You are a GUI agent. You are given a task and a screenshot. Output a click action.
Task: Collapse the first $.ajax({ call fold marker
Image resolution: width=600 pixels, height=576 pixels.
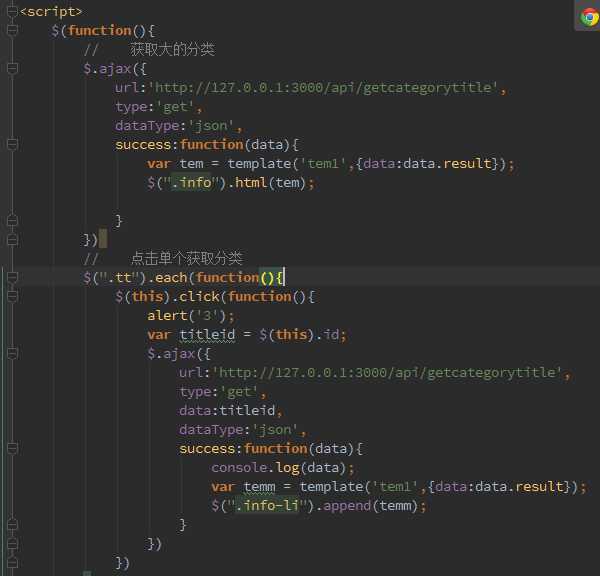click(x=13, y=68)
